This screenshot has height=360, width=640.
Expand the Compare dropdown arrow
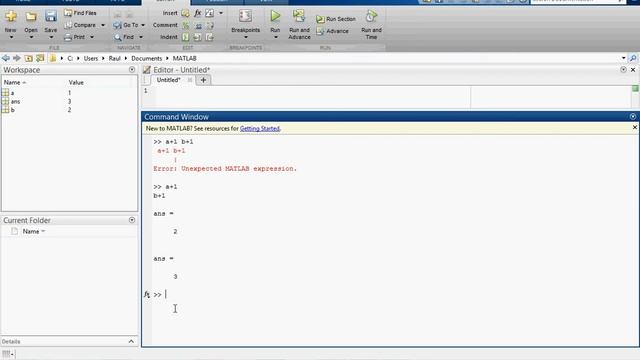click(x=103, y=25)
